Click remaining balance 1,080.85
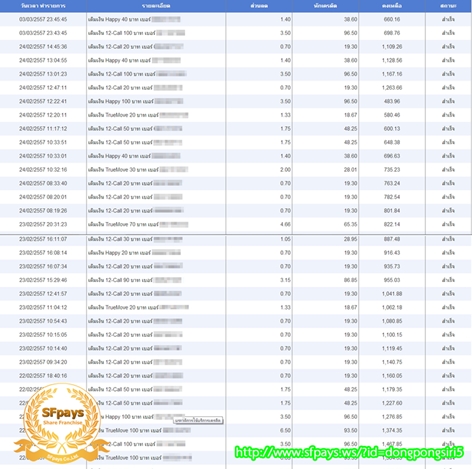Screen dimensions: 472x469 click(392, 321)
